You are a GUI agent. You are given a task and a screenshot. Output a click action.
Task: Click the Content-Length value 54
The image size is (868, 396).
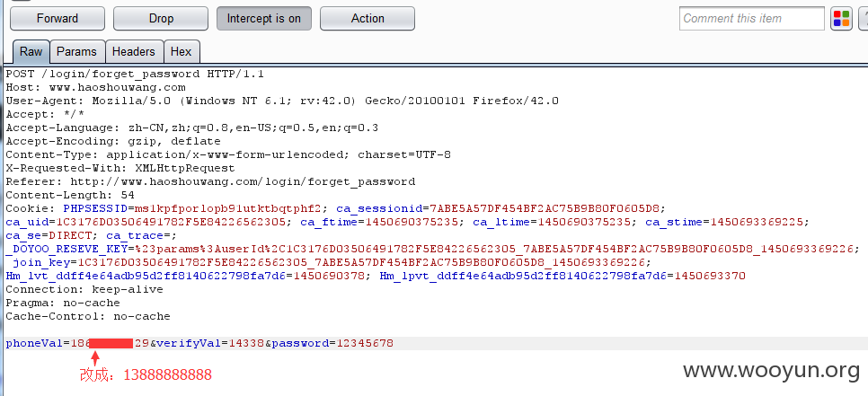[x=128, y=195]
